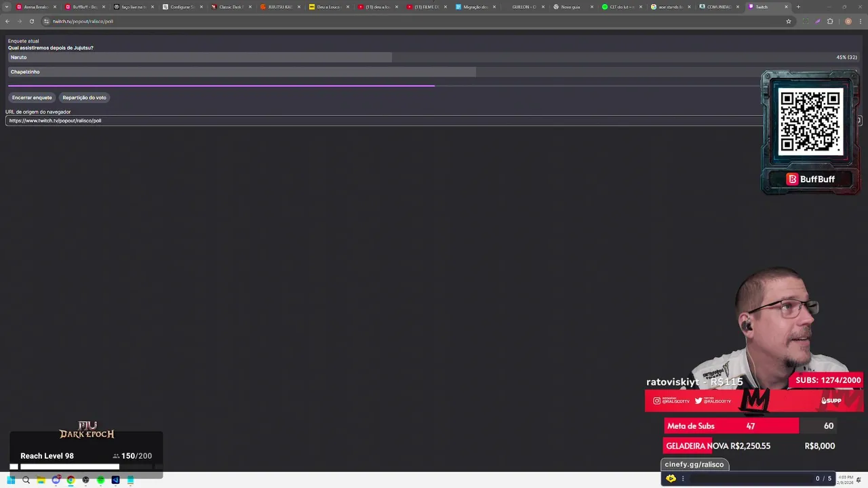Open File Explorer from taskbar
The width and height of the screenshot is (868, 488).
coord(41,480)
